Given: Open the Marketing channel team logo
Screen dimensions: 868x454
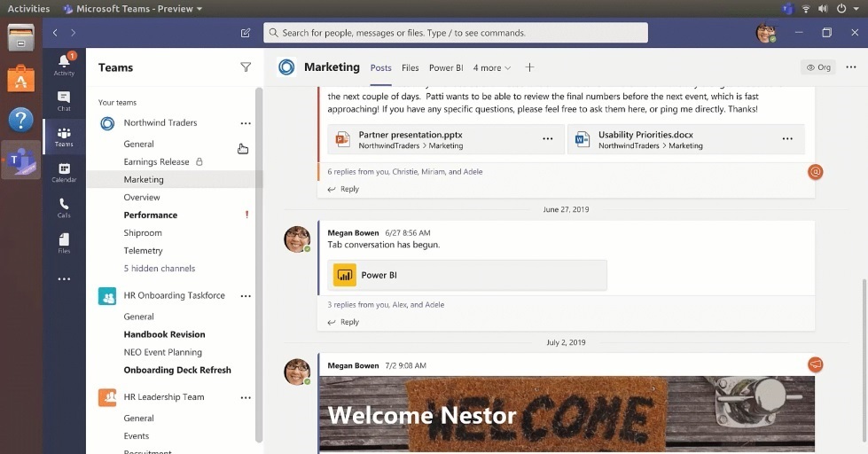Looking at the screenshot, I should coord(286,67).
